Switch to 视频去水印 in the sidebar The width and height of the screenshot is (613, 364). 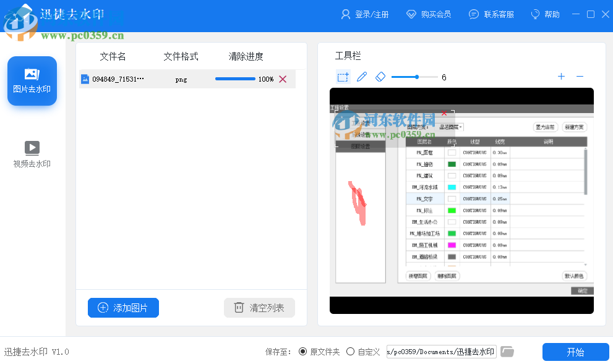tap(32, 153)
